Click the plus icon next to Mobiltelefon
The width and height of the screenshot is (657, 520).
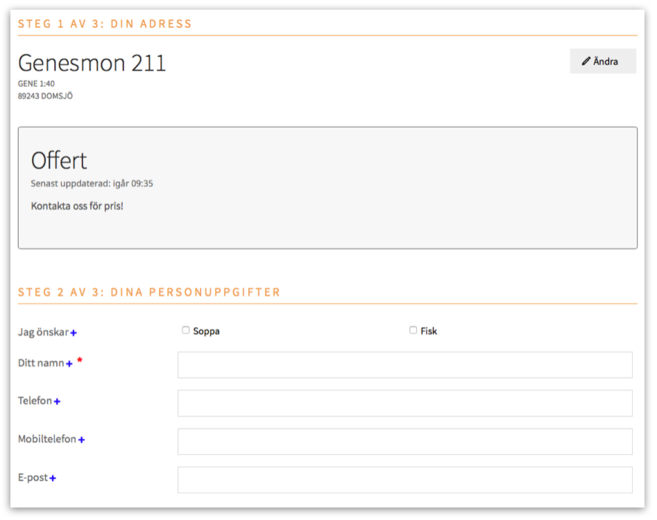(x=81, y=440)
